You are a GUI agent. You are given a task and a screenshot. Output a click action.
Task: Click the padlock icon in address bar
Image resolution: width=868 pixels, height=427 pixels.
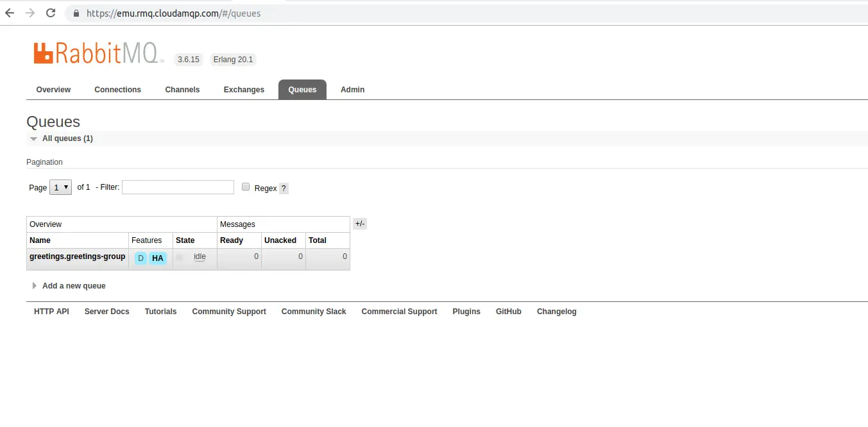[76, 13]
